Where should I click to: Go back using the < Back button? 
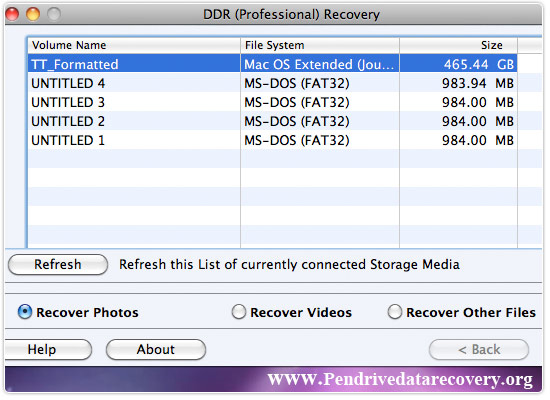coord(479,349)
